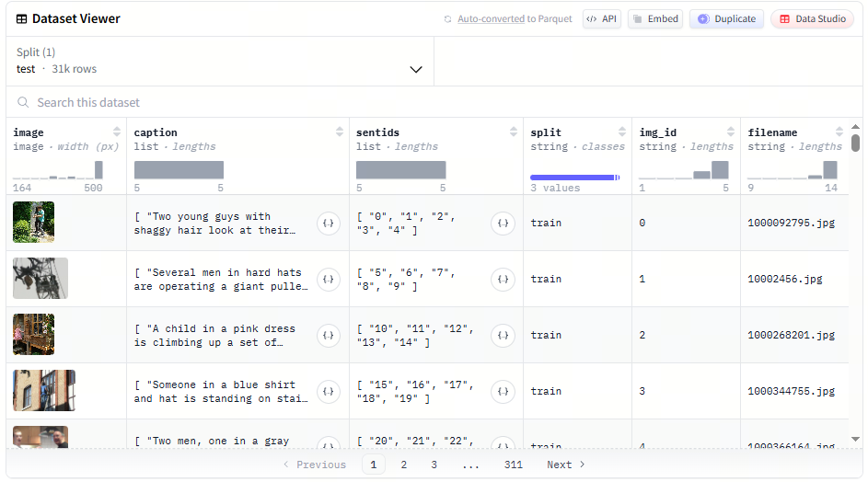
Task: Click the table vertical scrollbar thumb
Action: point(855,143)
